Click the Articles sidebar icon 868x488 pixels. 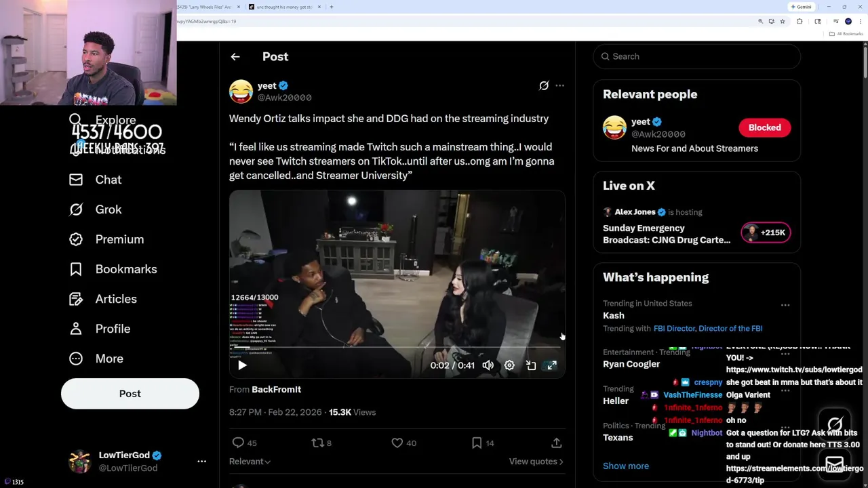(76, 299)
